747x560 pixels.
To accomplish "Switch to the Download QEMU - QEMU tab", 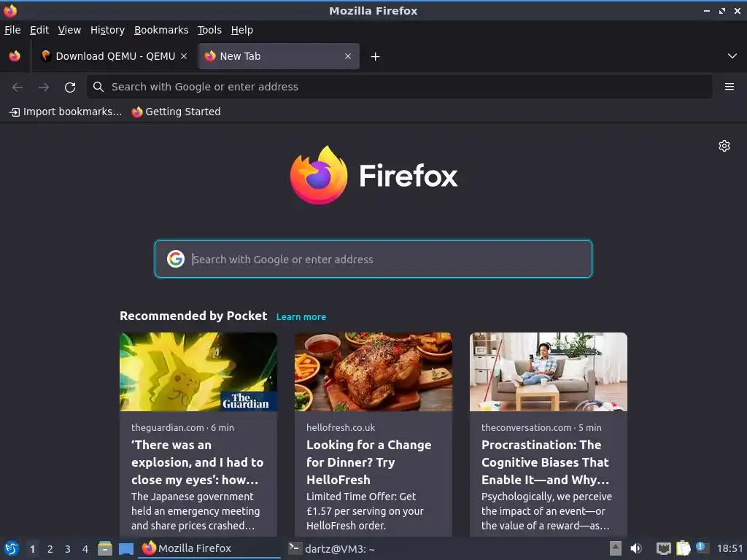I will pos(113,56).
